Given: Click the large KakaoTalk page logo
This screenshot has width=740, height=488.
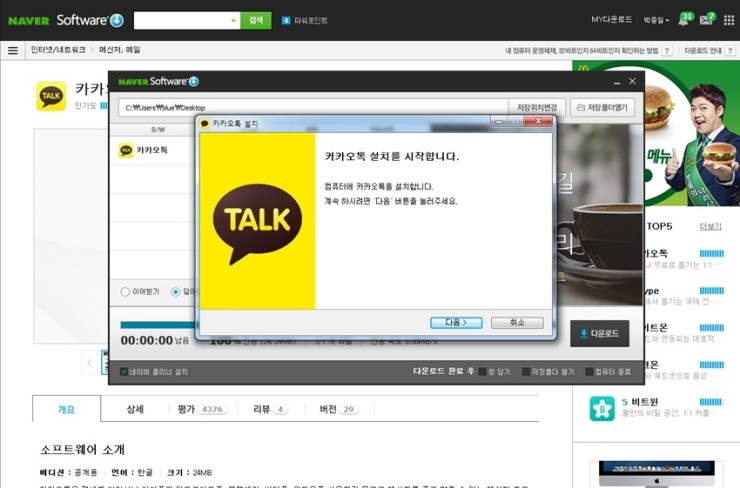Looking at the screenshot, I should click(x=51, y=96).
